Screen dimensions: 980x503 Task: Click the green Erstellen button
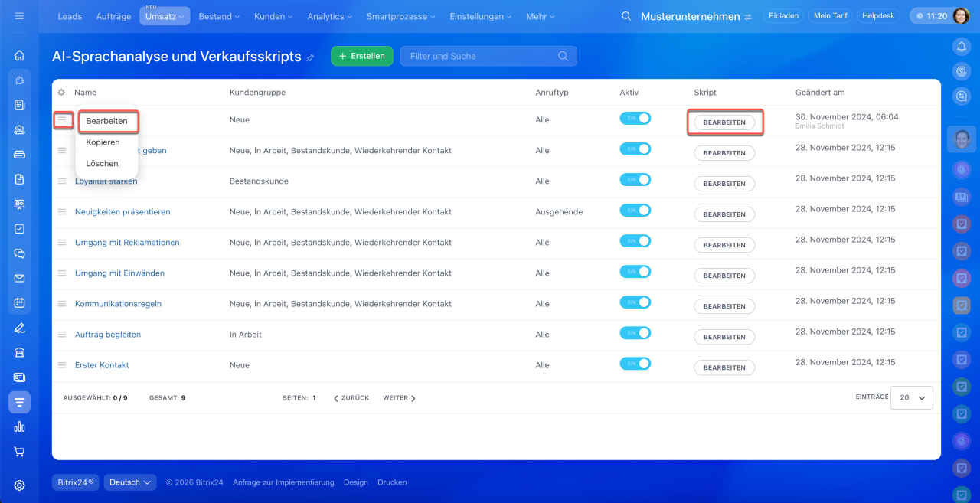[x=362, y=56]
